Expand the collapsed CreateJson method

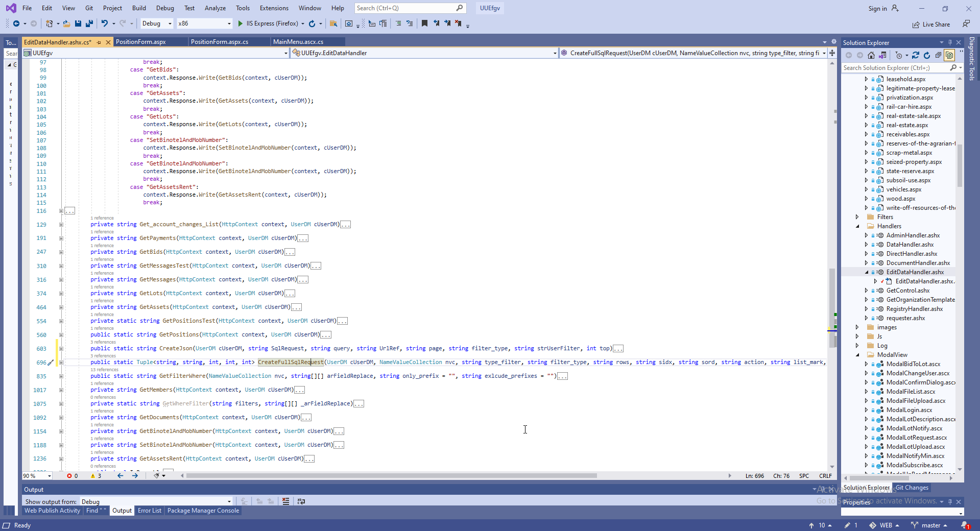(61, 349)
